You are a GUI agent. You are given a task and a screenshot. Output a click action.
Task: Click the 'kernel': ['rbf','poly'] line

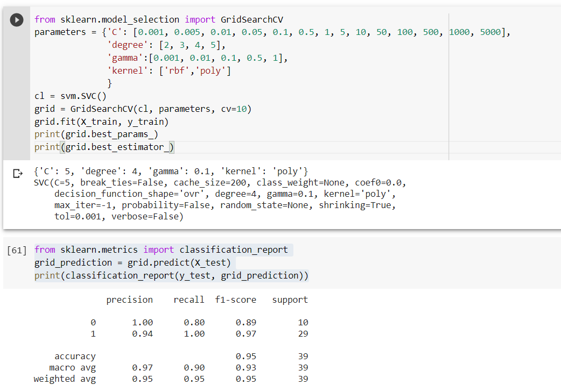click(169, 71)
